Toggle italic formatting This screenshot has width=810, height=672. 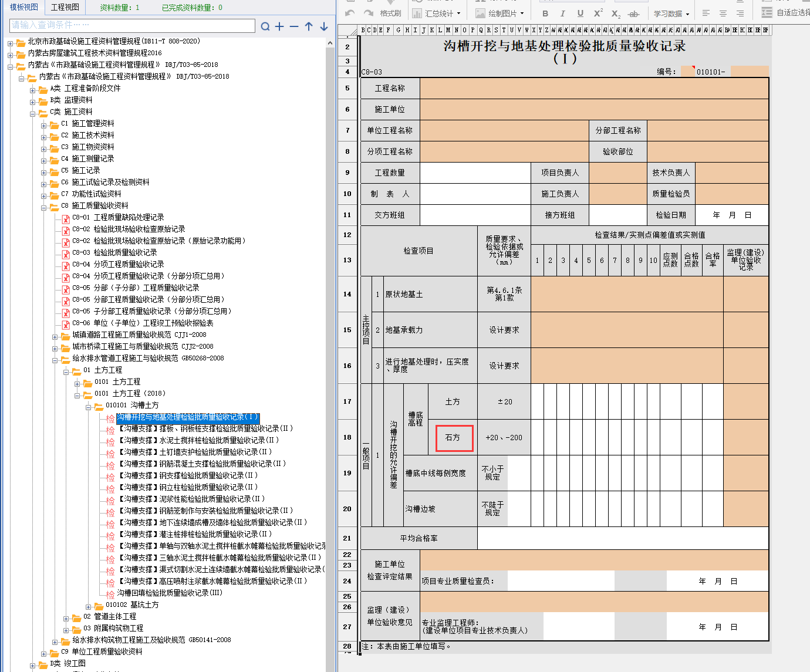click(562, 13)
